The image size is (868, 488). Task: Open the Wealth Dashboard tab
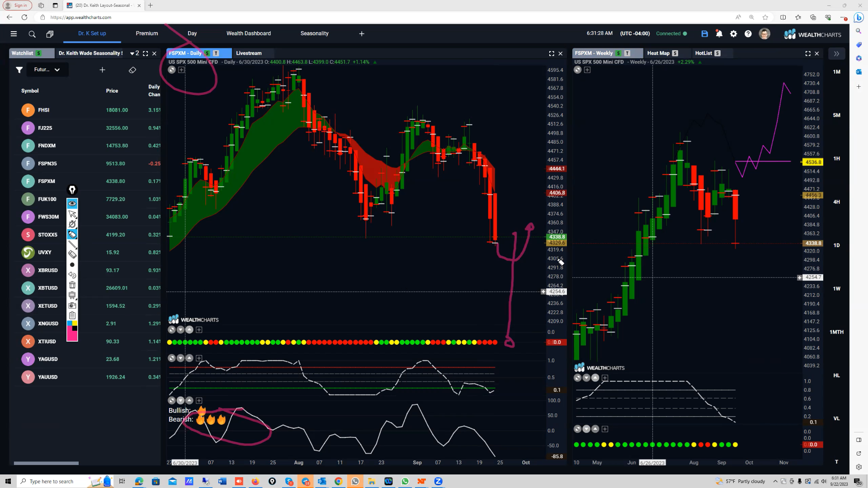[249, 33]
